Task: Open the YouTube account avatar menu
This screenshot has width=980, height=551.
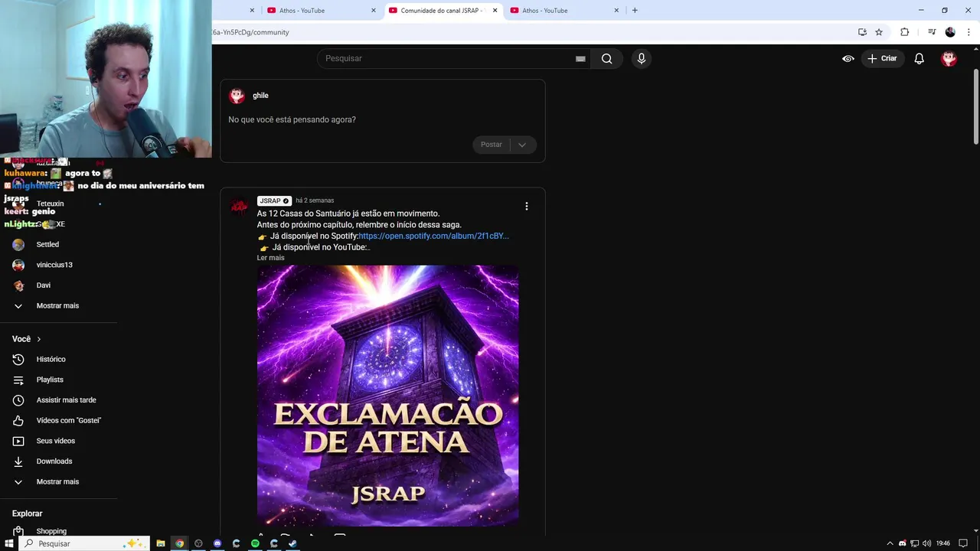Action: click(x=949, y=59)
